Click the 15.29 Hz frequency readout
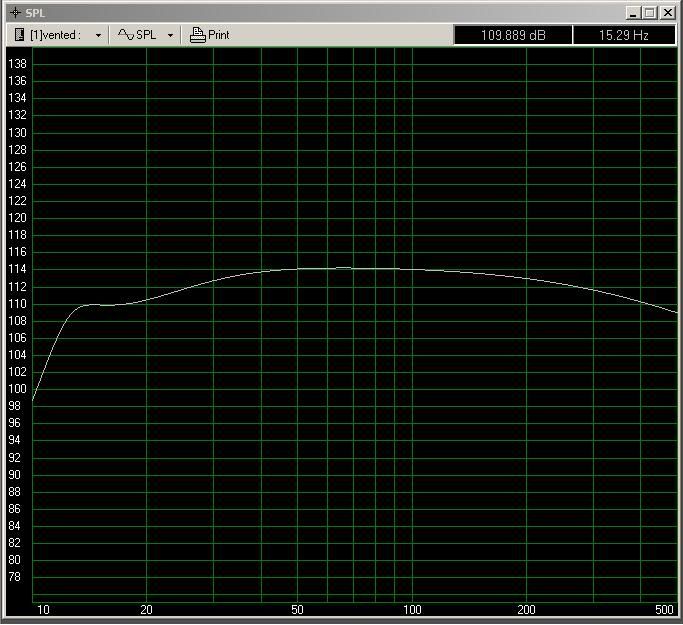 624,35
